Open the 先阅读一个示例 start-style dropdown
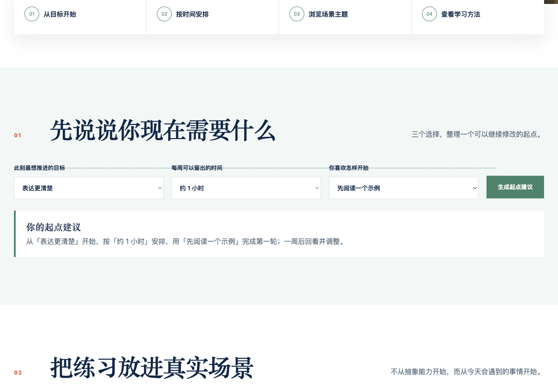 [404, 188]
